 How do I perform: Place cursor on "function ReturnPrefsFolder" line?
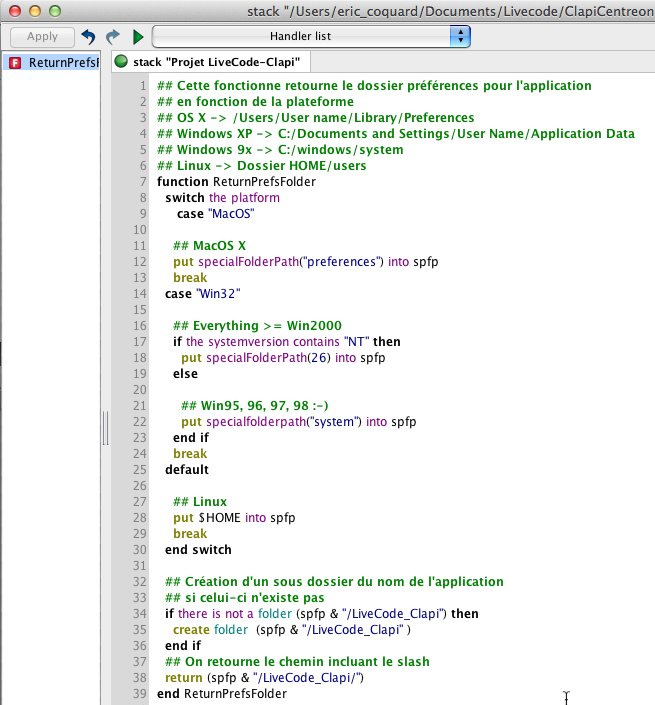pos(236,182)
